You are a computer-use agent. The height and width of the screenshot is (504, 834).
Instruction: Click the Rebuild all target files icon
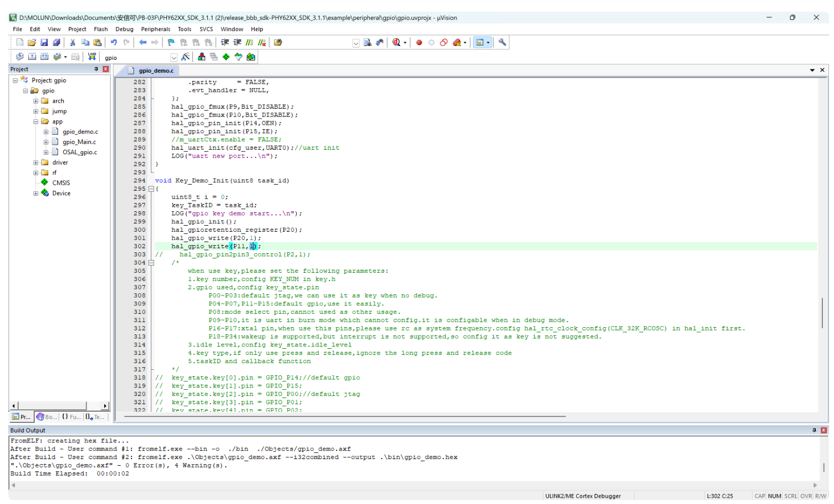click(x=44, y=57)
